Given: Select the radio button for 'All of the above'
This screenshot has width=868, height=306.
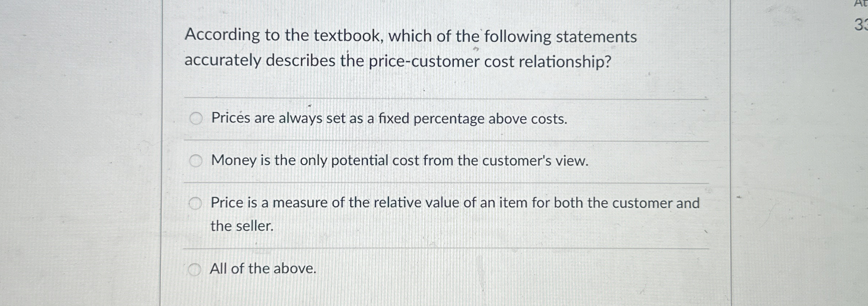Looking at the screenshot, I should [x=195, y=269].
